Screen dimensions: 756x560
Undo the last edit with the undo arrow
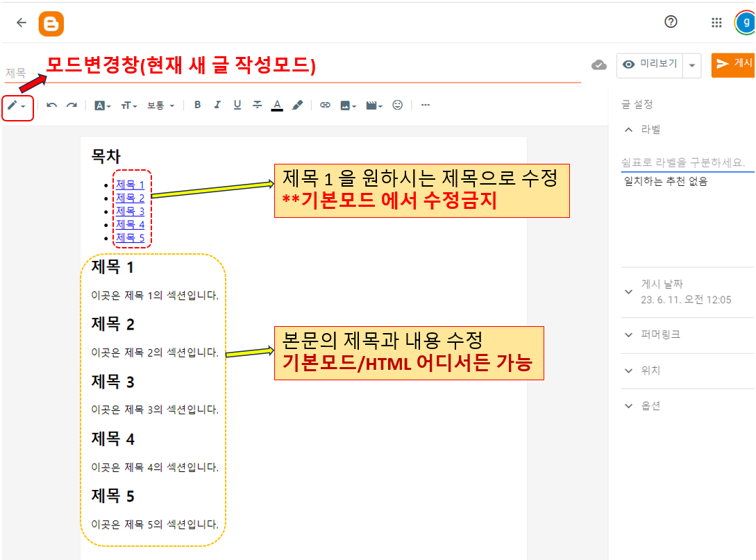[50, 105]
